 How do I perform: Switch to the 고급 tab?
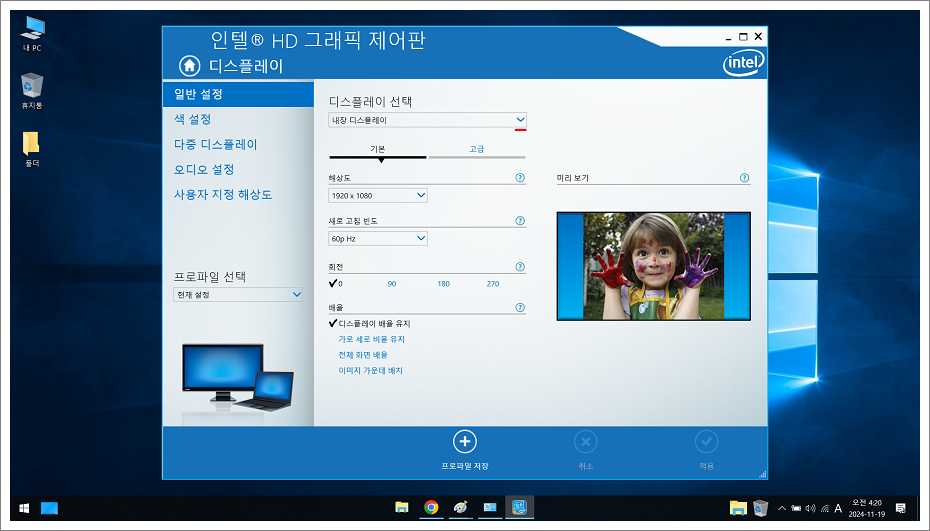pos(477,151)
